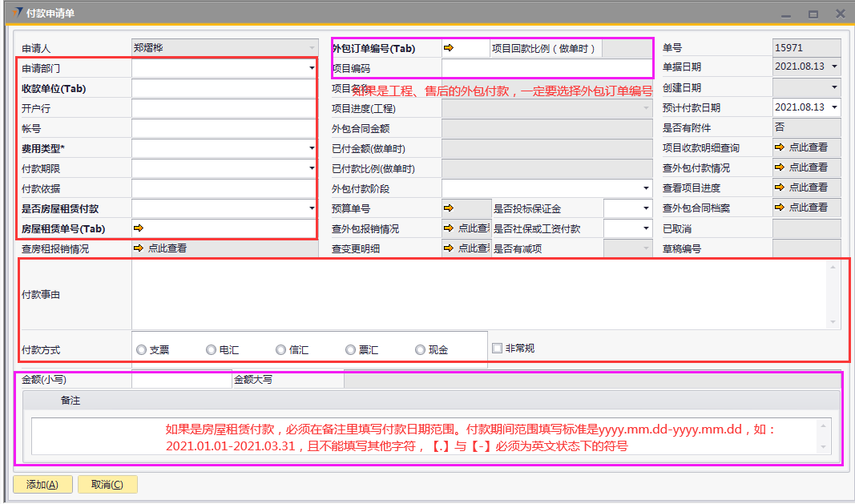This screenshot has height=504, width=855.
Task: Click the 金额(小写) input field
Action: coord(181,380)
